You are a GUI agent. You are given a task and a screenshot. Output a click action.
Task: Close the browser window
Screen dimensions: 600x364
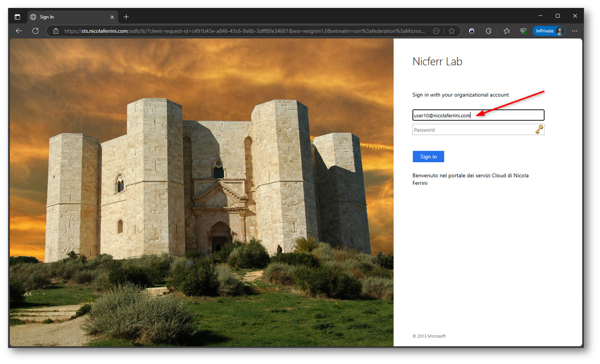575,16
